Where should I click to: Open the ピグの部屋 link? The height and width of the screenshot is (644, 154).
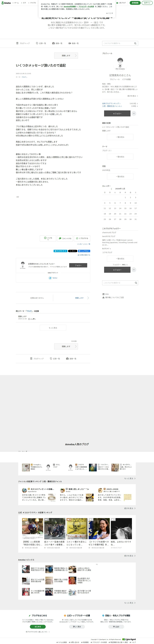coord(127,79)
